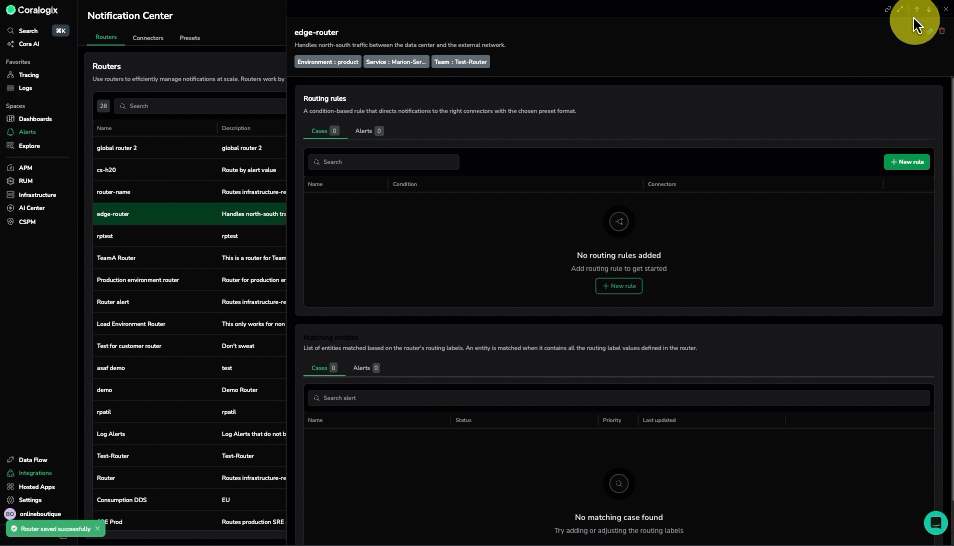Click the outlined New rule button in empty state
Screen dimensions: 954x546
point(619,286)
